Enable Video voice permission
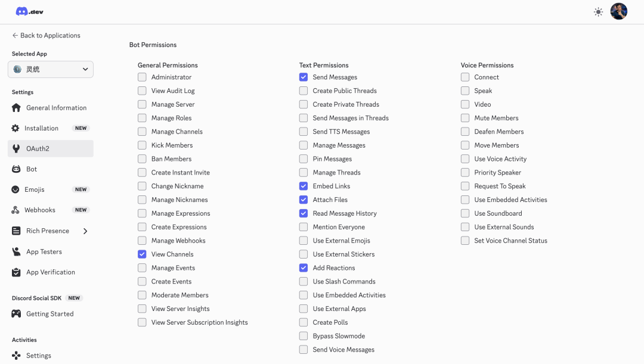This screenshot has height=364, width=644. click(x=465, y=104)
